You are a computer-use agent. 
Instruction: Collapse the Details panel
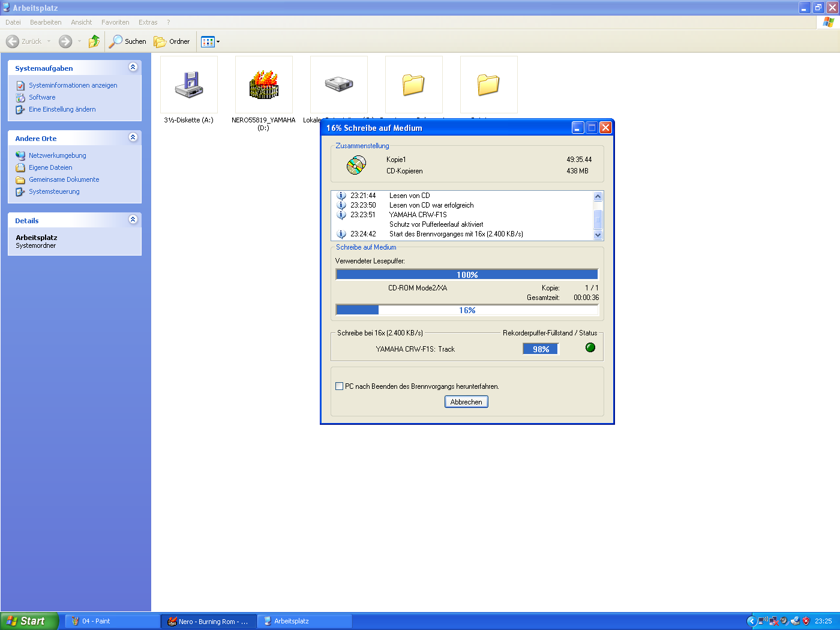pyautogui.click(x=133, y=220)
